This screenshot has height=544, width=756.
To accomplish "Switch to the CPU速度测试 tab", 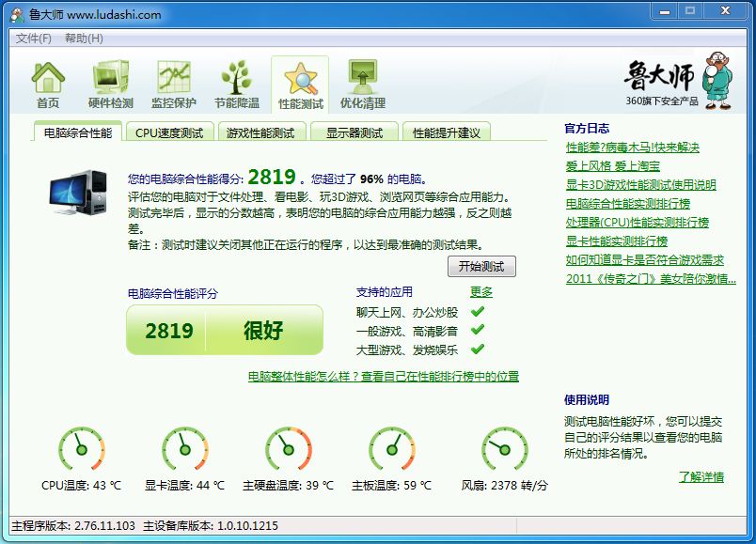I will [169, 132].
